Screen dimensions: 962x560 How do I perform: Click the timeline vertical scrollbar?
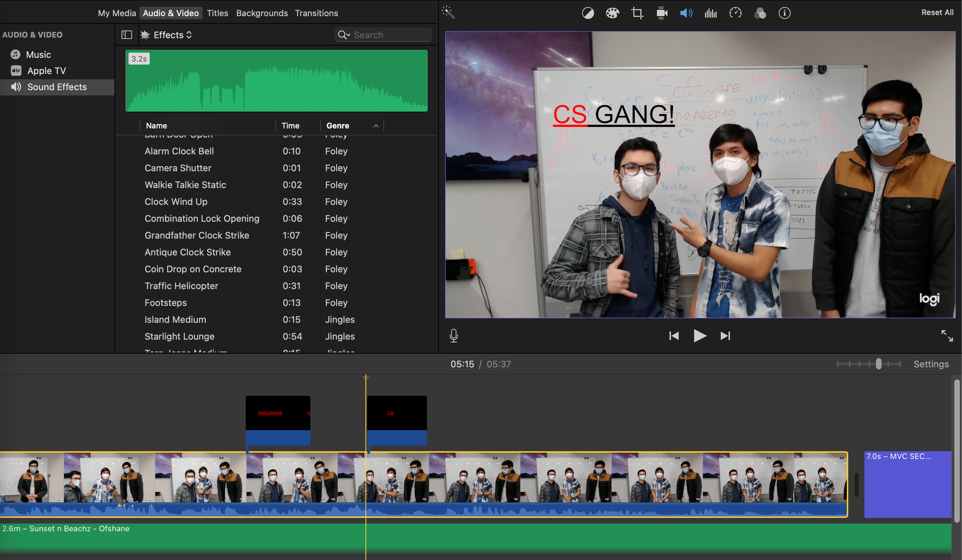[x=957, y=450]
